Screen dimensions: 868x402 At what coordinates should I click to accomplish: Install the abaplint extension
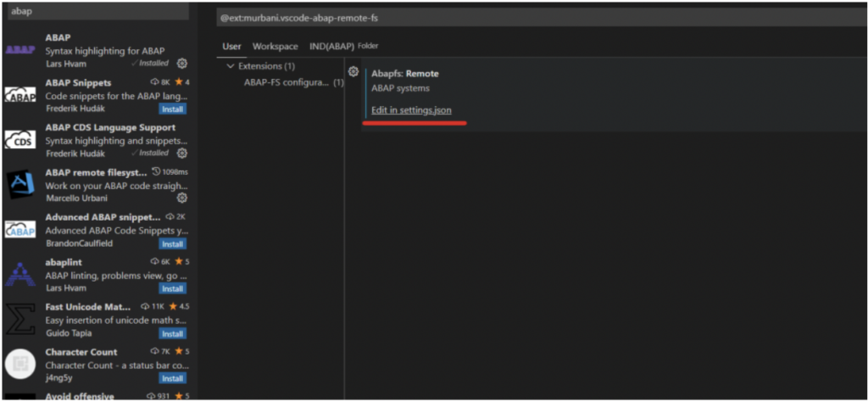click(x=172, y=288)
